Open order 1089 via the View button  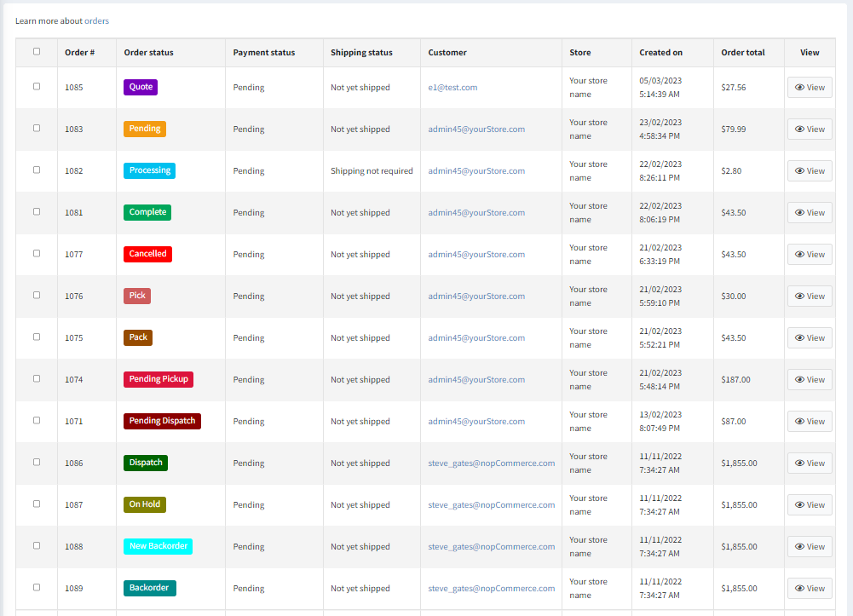point(810,589)
